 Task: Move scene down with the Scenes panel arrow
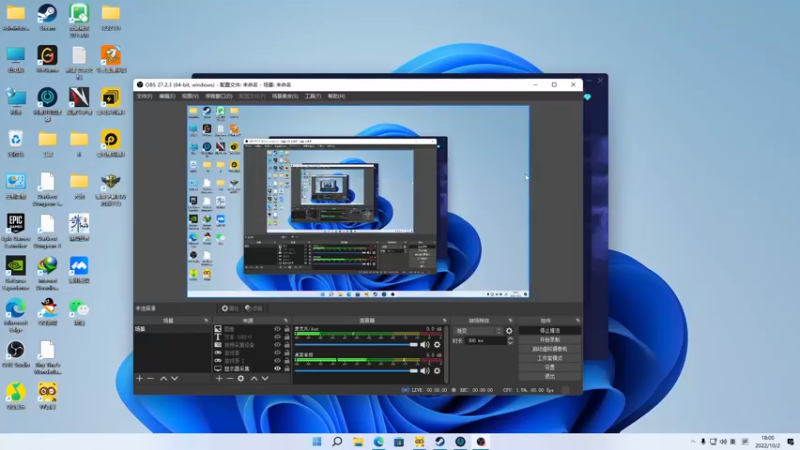(174, 379)
